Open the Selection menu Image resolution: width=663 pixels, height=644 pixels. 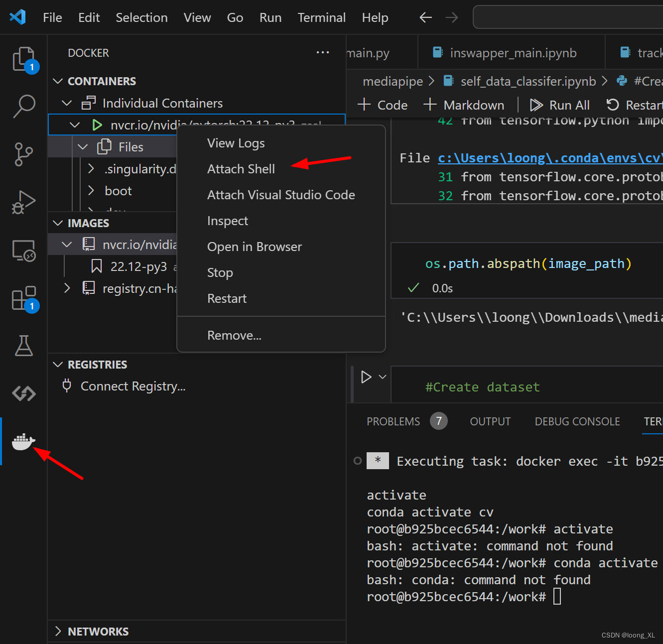(142, 17)
